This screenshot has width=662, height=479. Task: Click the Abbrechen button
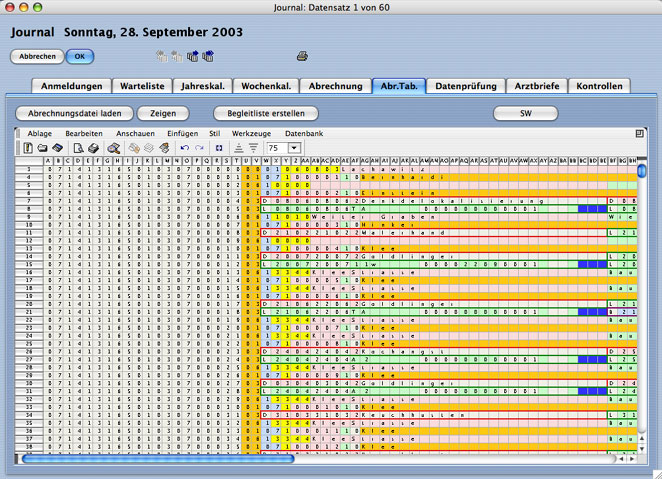(x=37, y=56)
